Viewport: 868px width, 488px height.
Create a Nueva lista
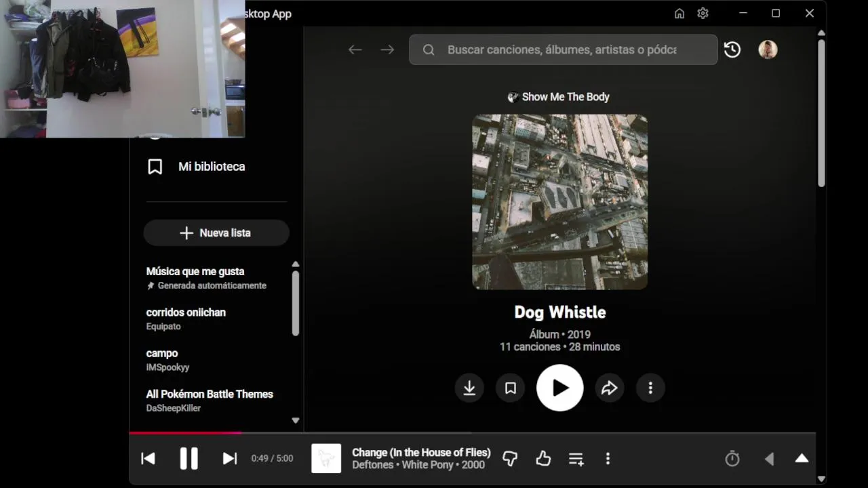point(216,232)
